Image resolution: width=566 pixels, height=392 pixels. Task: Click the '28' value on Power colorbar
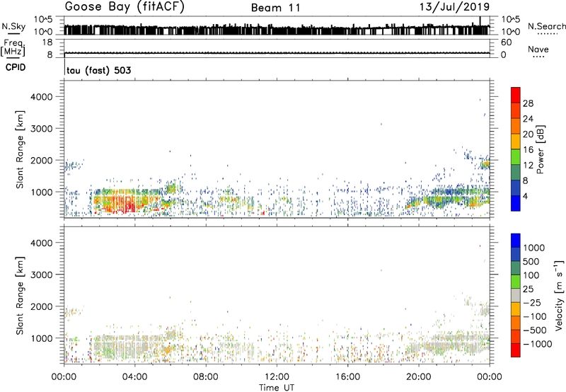[528, 103]
